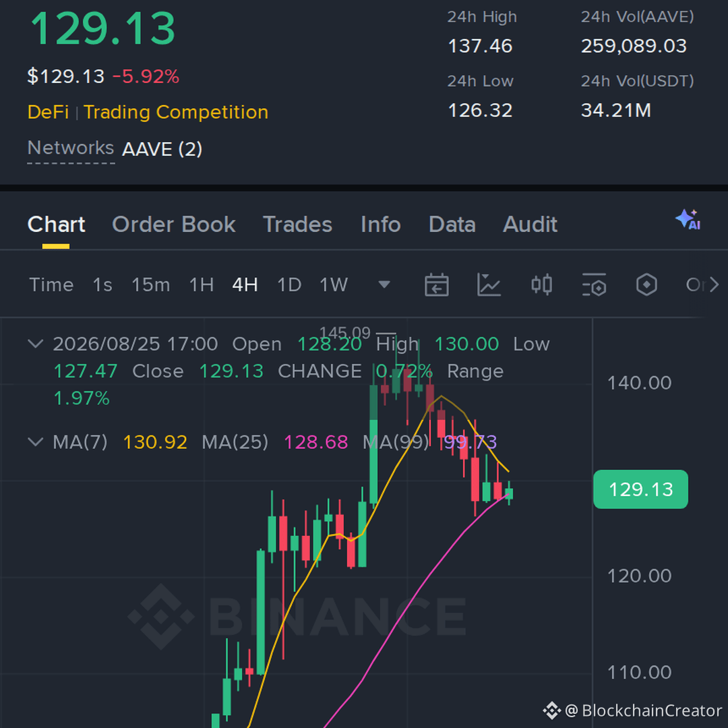Screen dimensions: 728x728
Task: Click the 145.09 high price marker
Action: (x=345, y=332)
